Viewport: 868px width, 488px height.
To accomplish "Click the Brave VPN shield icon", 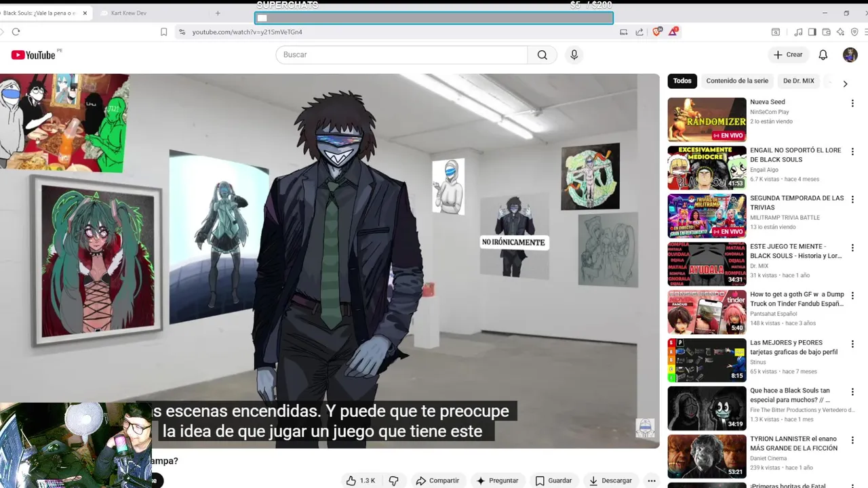I will 854,32.
